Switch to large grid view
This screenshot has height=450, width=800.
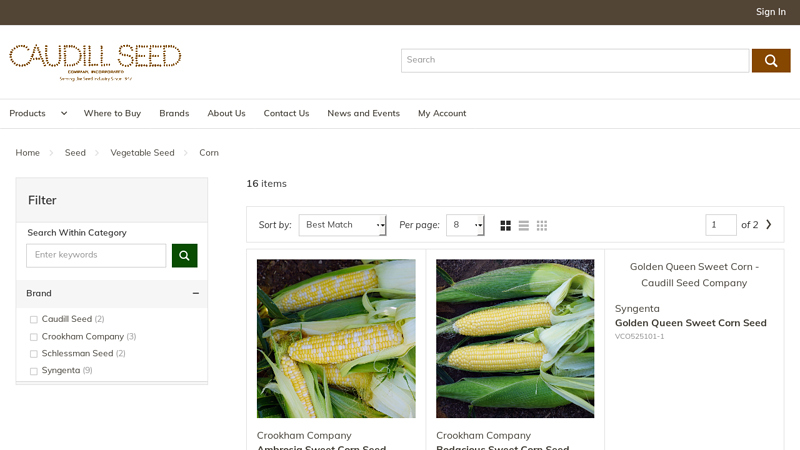click(506, 226)
